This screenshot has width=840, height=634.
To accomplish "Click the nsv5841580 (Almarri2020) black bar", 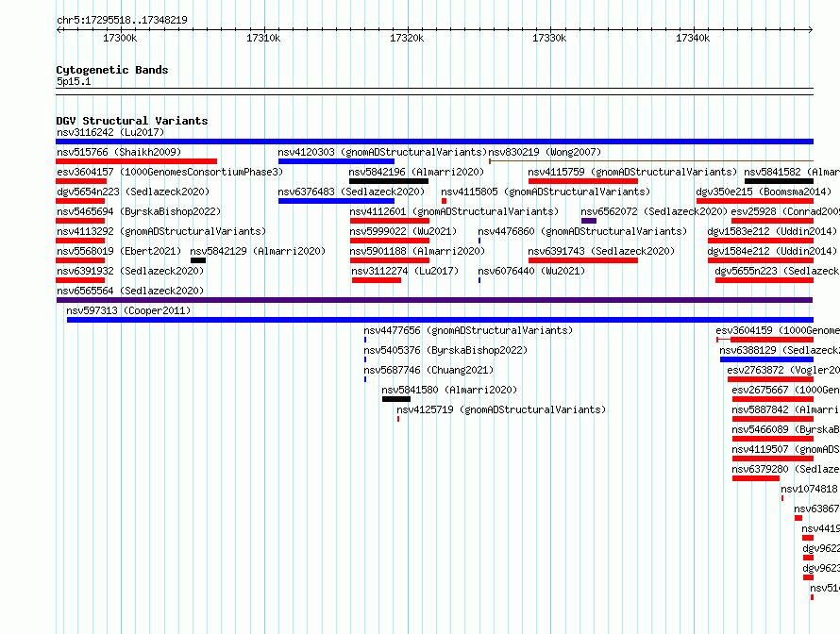I will (x=396, y=399).
